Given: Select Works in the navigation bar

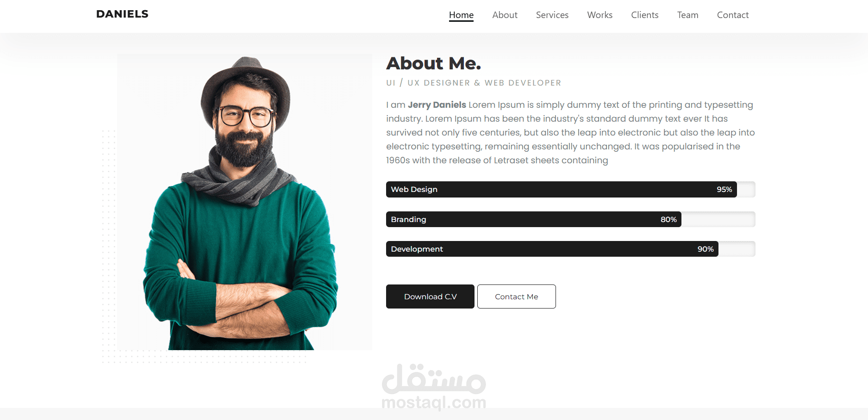Looking at the screenshot, I should pos(599,15).
